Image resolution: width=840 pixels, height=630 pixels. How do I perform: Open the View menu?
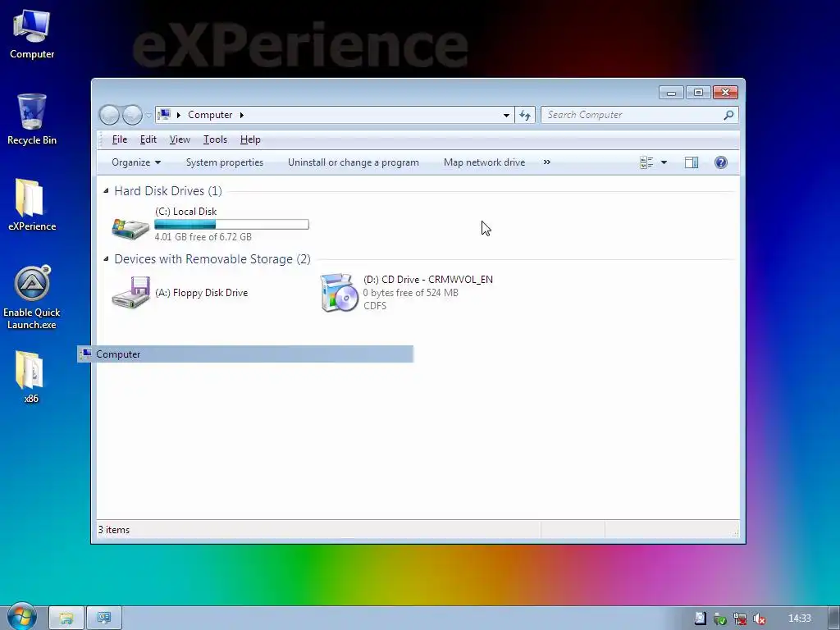180,139
